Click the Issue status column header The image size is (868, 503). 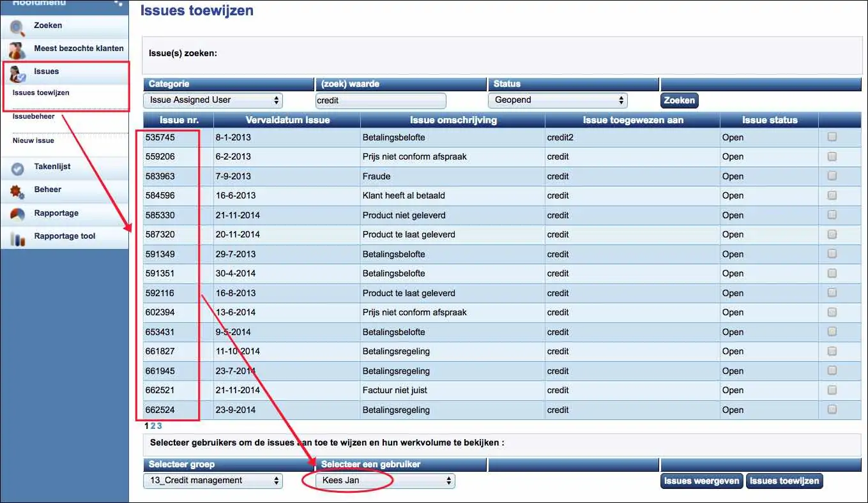769,120
